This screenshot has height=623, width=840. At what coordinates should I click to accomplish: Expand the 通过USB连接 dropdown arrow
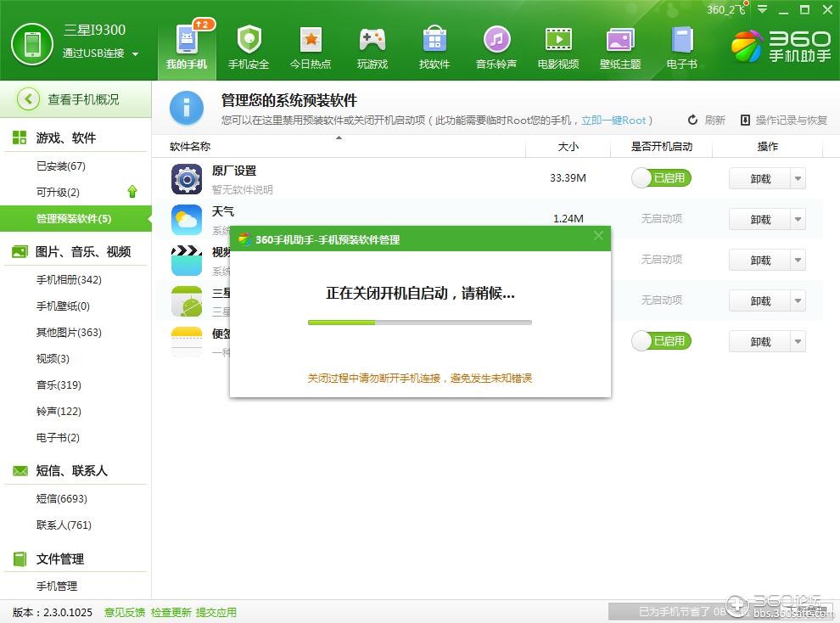pos(135,53)
